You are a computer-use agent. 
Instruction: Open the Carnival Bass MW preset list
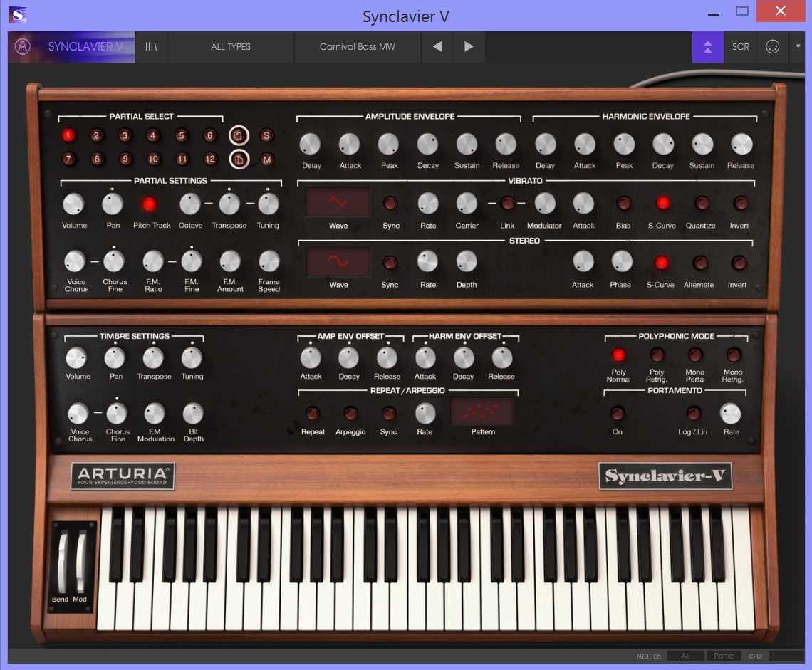[357, 47]
